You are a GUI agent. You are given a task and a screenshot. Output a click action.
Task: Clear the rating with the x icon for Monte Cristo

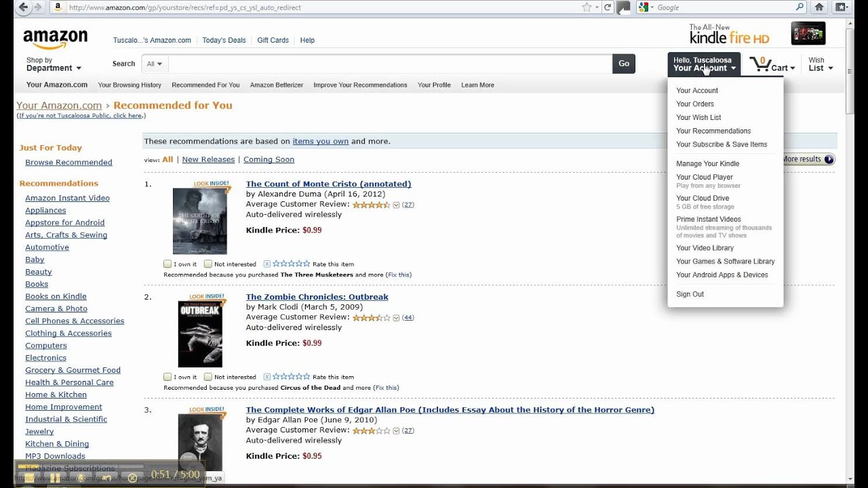tap(267, 264)
